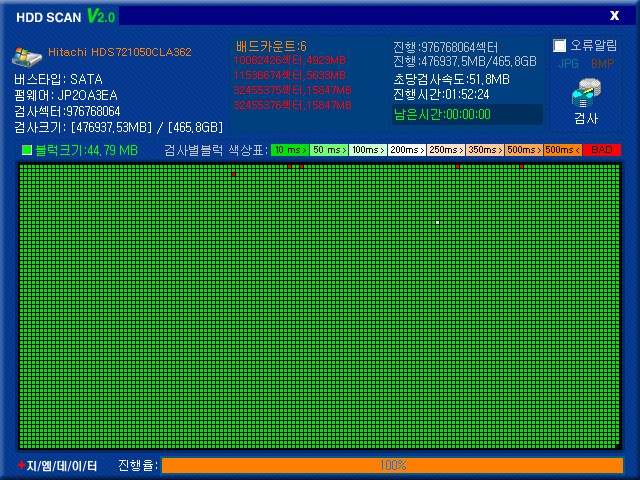640x480 pixels.
Task: Click the 검사섹터:976768064 text
Action: (x=67, y=111)
